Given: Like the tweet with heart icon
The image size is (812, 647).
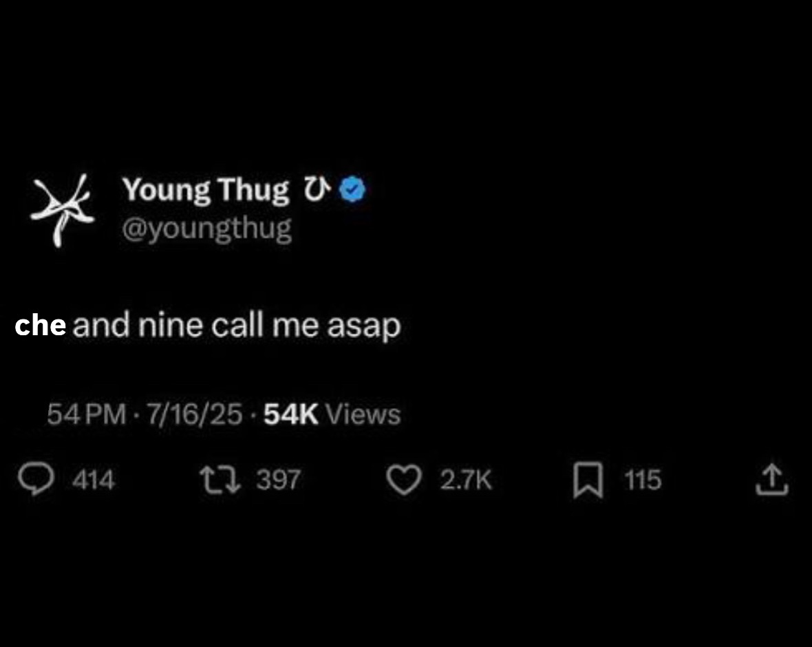Looking at the screenshot, I should tap(404, 480).
